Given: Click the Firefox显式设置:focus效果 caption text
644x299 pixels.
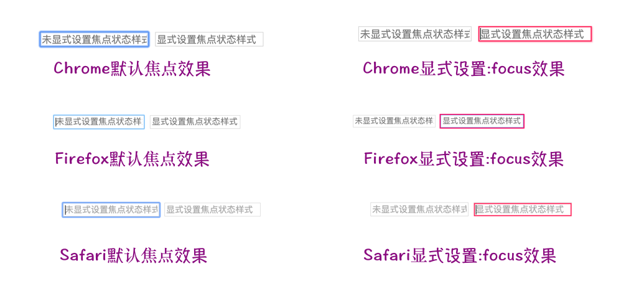Looking at the screenshot, I should coord(464,159).
